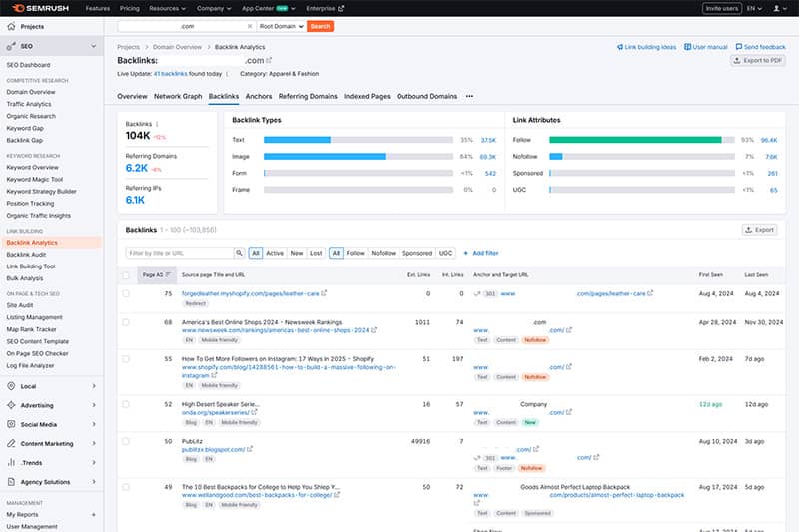The image size is (799, 532).
Task: Click plus icon next to My Reports
Action: 93,515
